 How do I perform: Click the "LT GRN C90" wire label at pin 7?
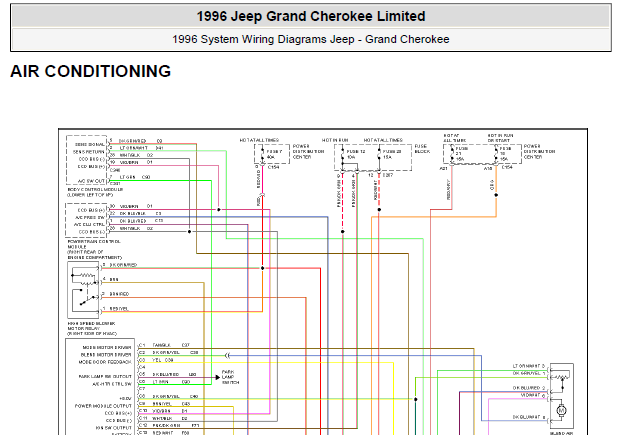[x=134, y=177]
